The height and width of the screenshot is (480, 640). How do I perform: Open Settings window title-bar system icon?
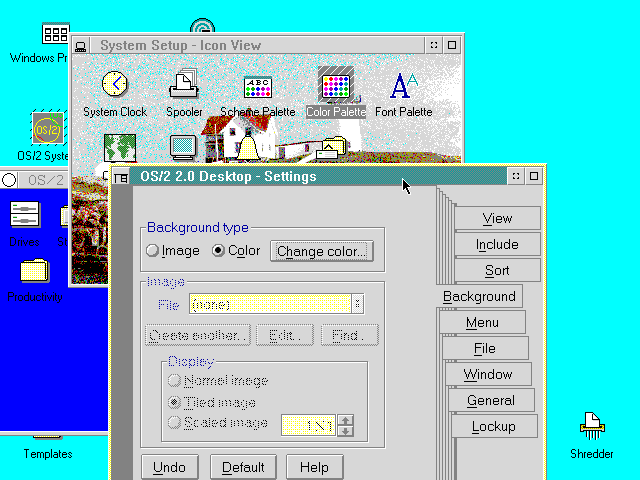pos(121,178)
